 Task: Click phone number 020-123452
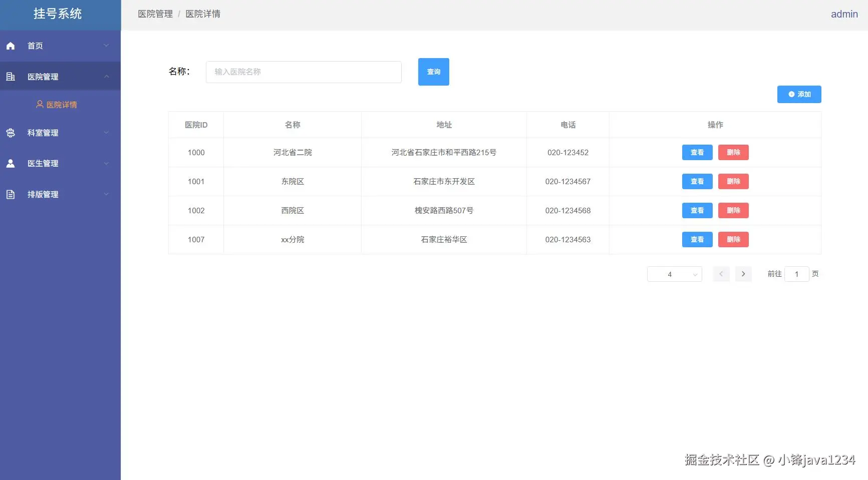(x=568, y=153)
